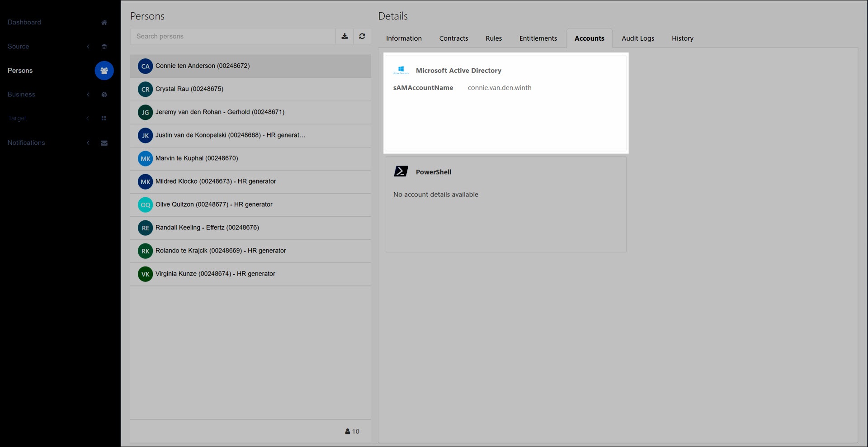Select Connie ten Anderson (00248672)
This screenshot has height=447, width=868.
point(250,66)
